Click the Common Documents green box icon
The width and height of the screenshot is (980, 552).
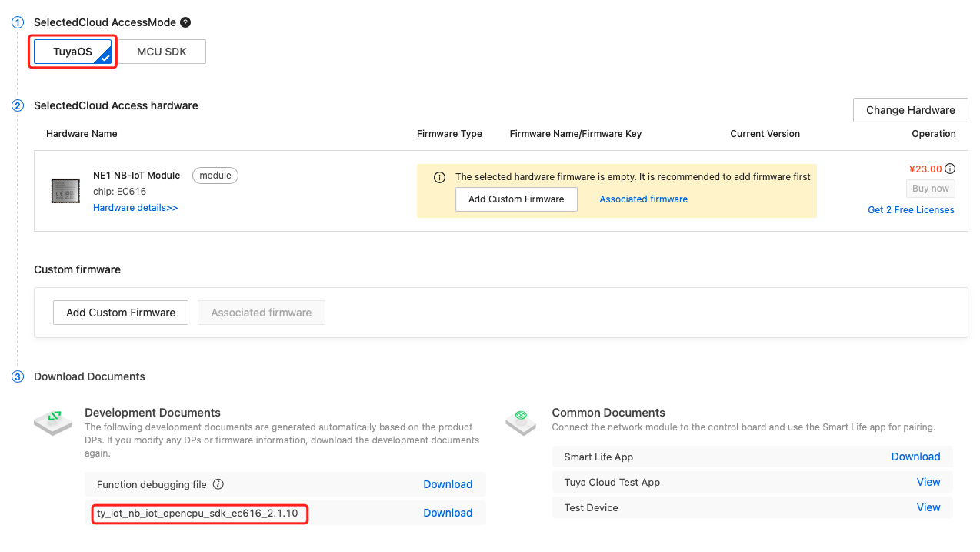click(x=521, y=421)
